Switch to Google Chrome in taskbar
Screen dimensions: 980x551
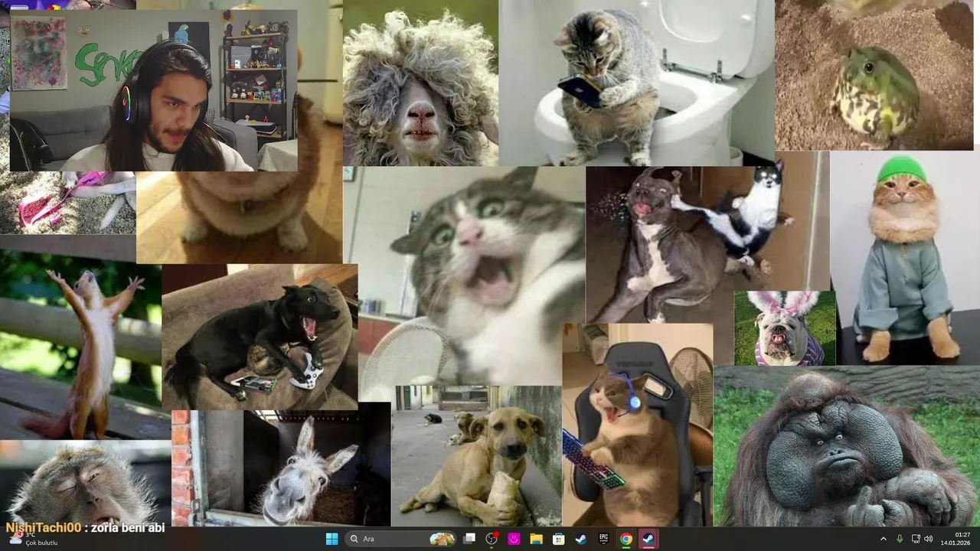pyautogui.click(x=626, y=539)
